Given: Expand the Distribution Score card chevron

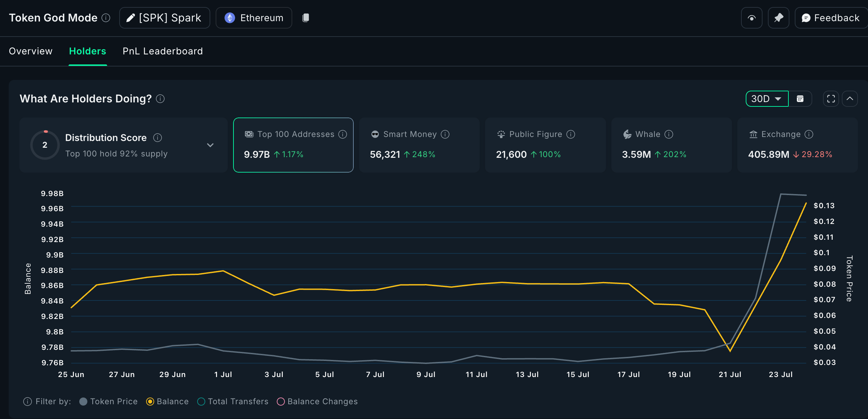Looking at the screenshot, I should [x=210, y=145].
